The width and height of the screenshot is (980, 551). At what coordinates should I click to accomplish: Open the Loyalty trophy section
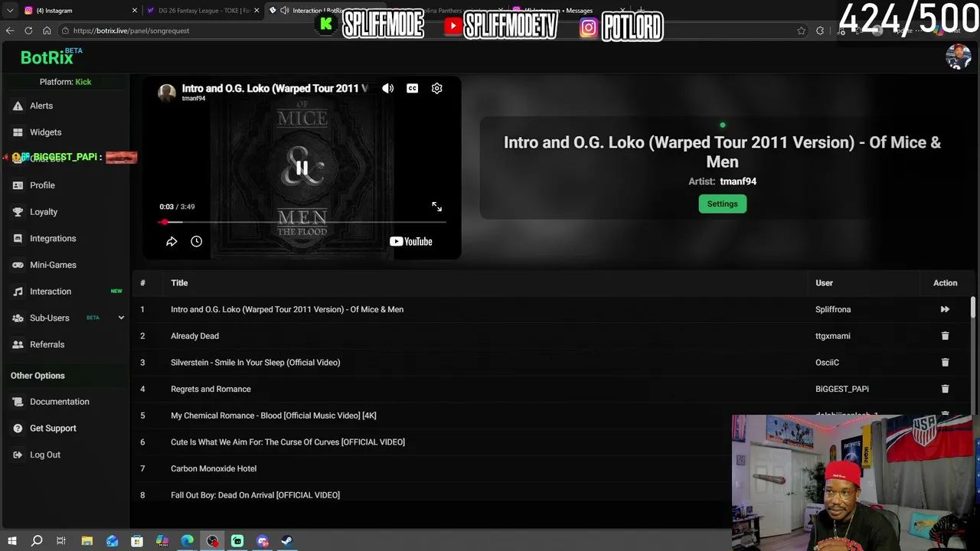click(44, 212)
